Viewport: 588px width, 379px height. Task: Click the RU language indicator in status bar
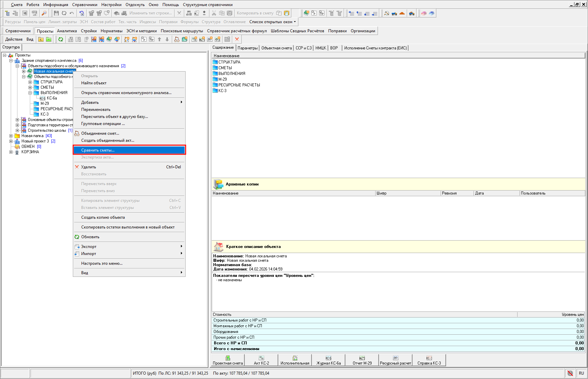tap(581, 373)
